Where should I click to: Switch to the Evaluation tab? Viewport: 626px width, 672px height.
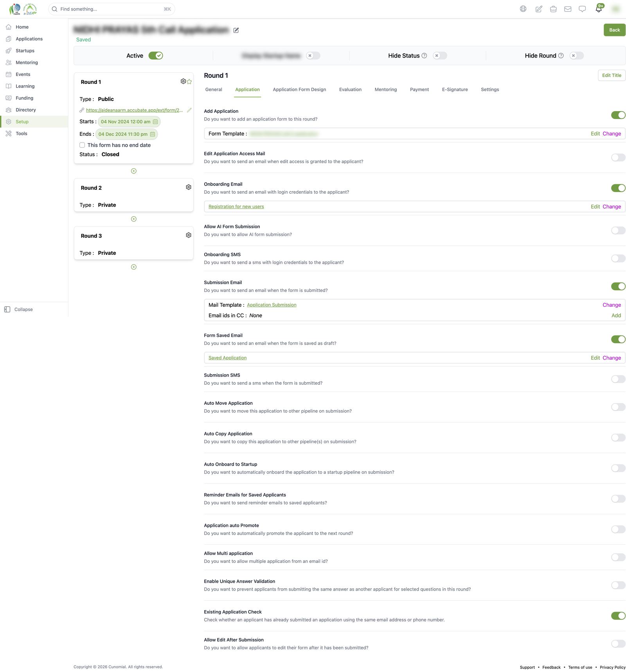point(350,90)
